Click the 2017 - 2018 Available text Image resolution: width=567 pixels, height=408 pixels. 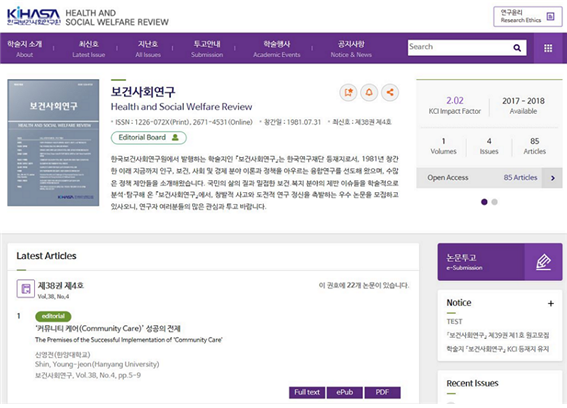click(x=523, y=105)
